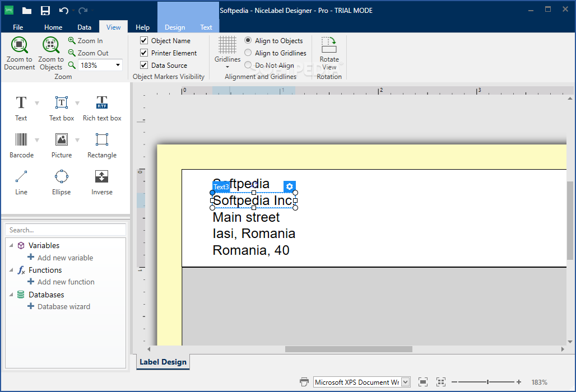Click the printer icon in status bar
Viewport: 576px width, 392px height.
tap(304, 382)
